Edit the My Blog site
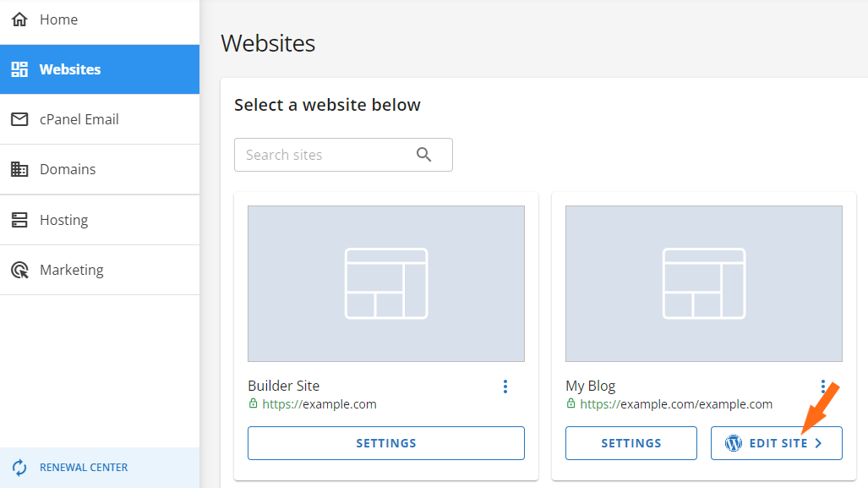 pos(776,442)
